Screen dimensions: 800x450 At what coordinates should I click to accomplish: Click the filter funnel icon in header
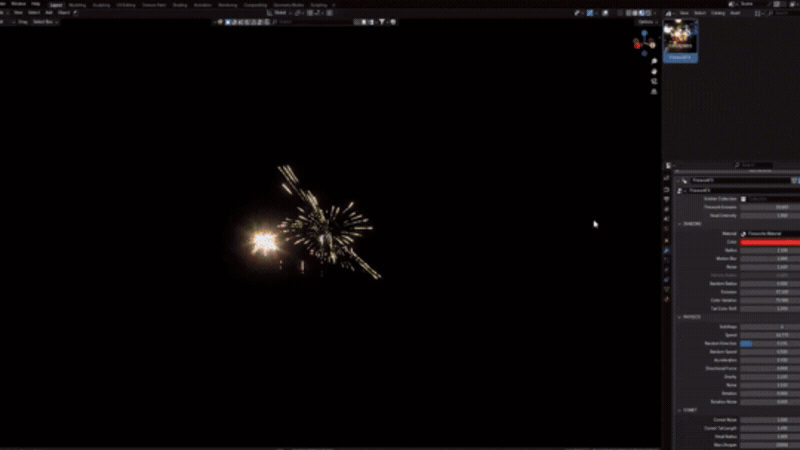coord(382,22)
